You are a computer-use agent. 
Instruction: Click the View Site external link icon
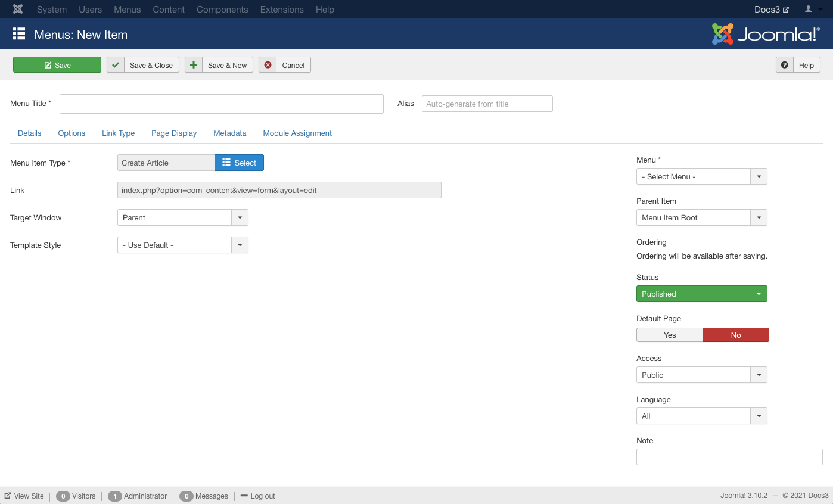8,496
